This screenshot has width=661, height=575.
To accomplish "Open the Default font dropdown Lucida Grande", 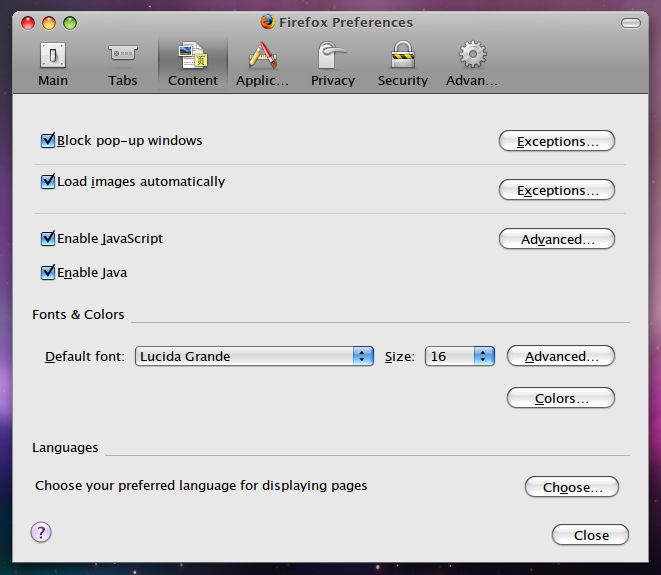I will 254,356.
